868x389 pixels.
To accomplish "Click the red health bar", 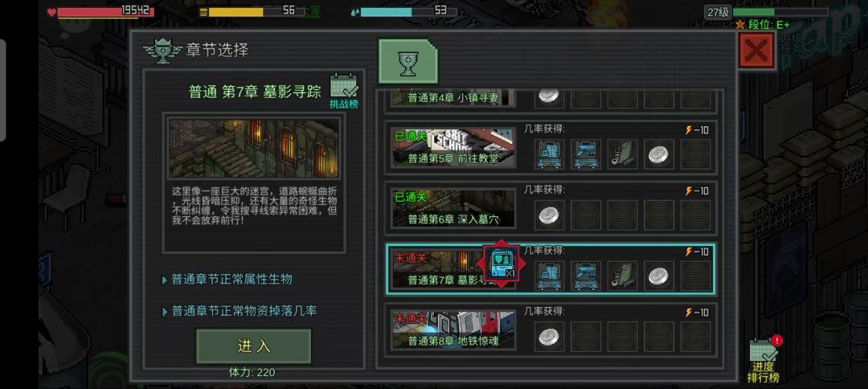I will tap(106, 11).
